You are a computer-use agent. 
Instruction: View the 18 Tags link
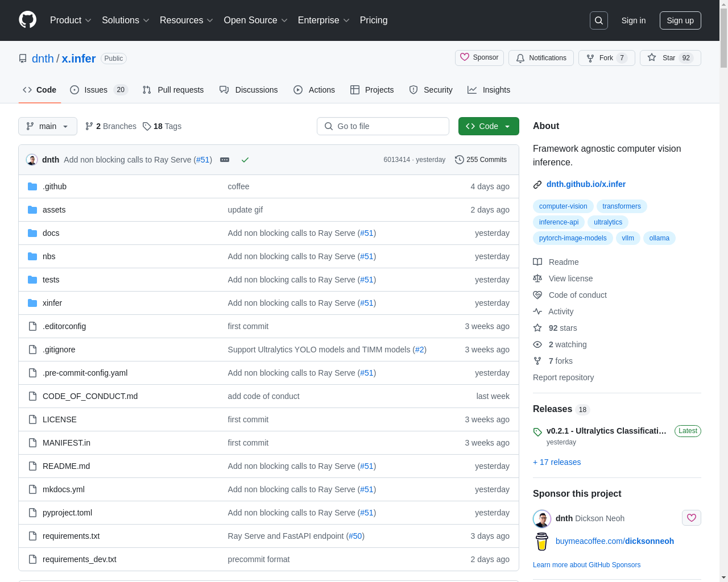point(162,126)
